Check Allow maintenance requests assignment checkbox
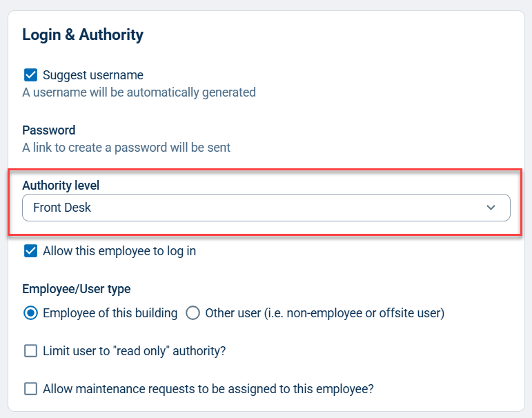 click(x=30, y=389)
